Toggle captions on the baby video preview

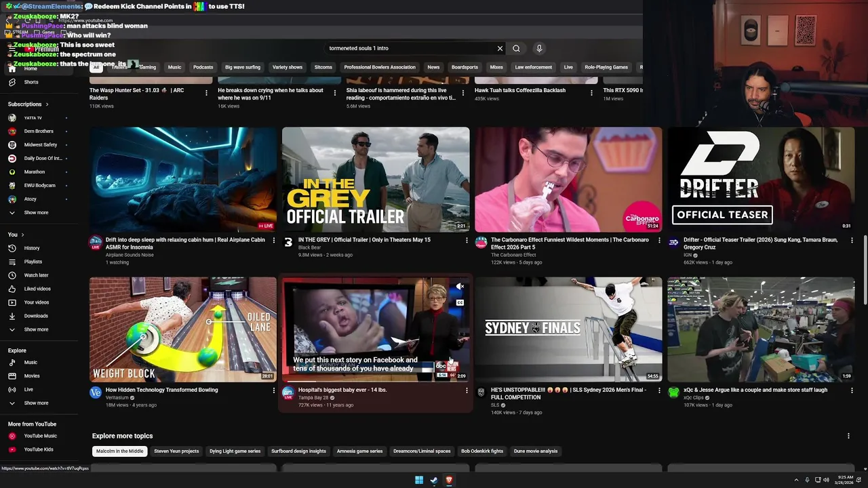click(x=460, y=302)
